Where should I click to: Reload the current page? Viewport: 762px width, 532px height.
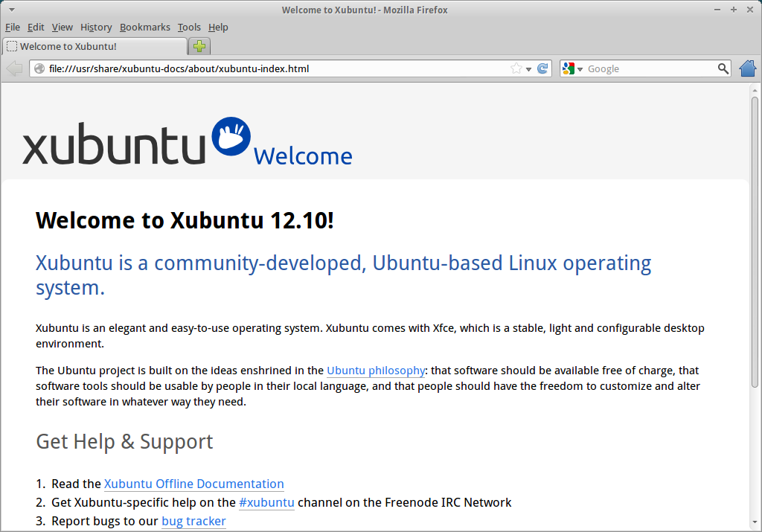pyautogui.click(x=542, y=68)
